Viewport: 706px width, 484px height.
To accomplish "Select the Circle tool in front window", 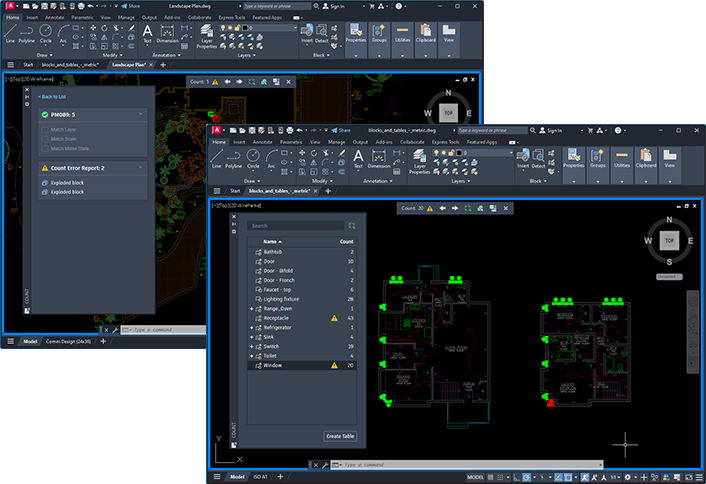I will (253, 158).
